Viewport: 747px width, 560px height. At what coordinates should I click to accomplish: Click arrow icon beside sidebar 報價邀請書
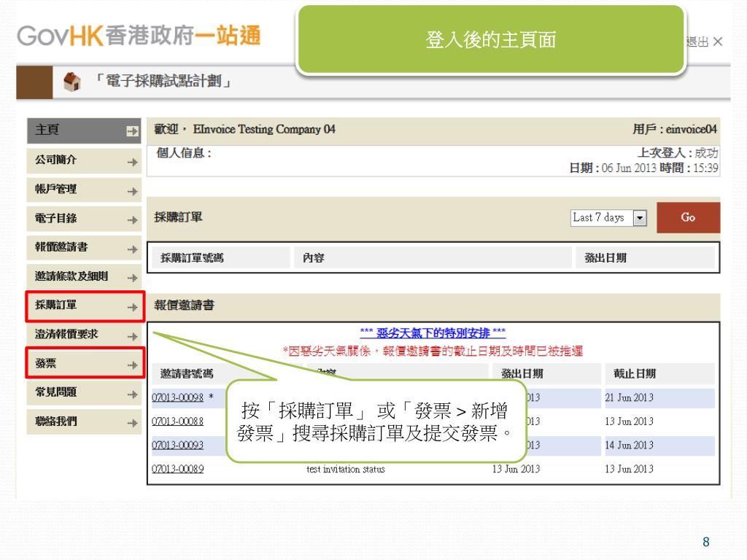pos(133,249)
